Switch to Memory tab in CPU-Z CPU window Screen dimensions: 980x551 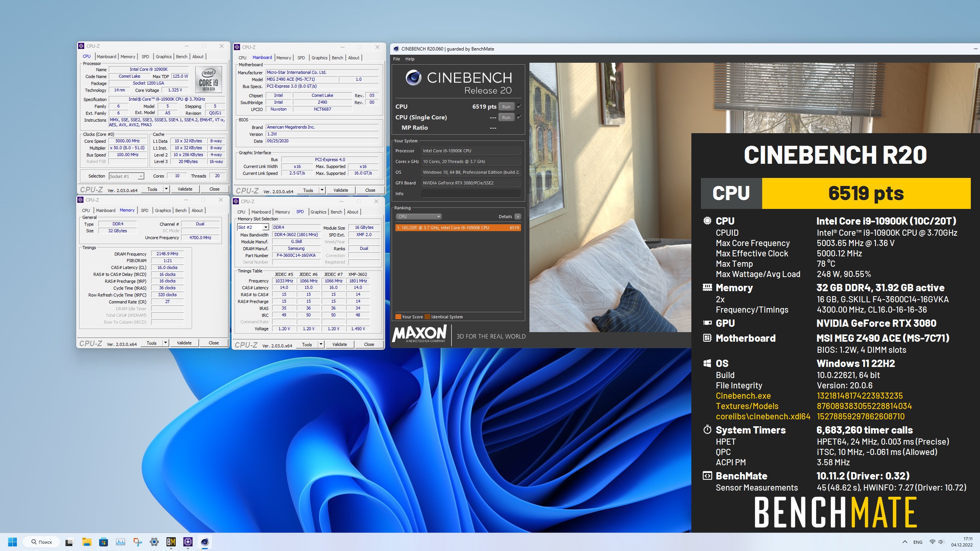[x=128, y=57]
